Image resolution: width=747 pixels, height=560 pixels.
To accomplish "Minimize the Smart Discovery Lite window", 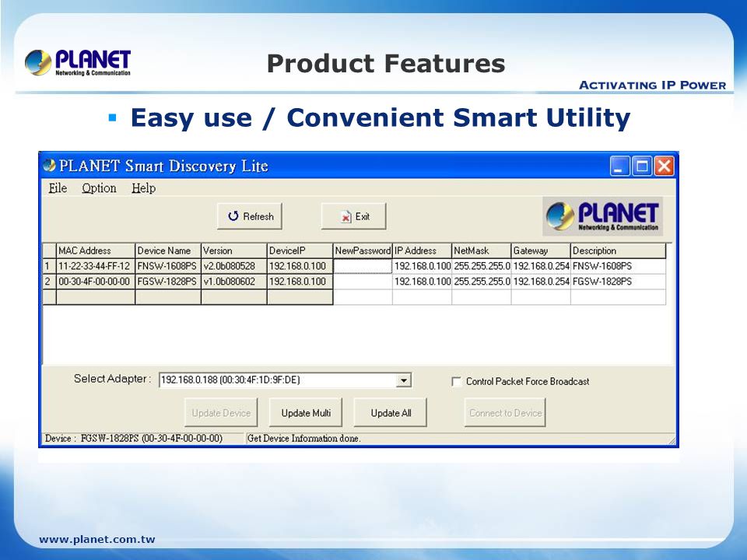I will (x=620, y=166).
